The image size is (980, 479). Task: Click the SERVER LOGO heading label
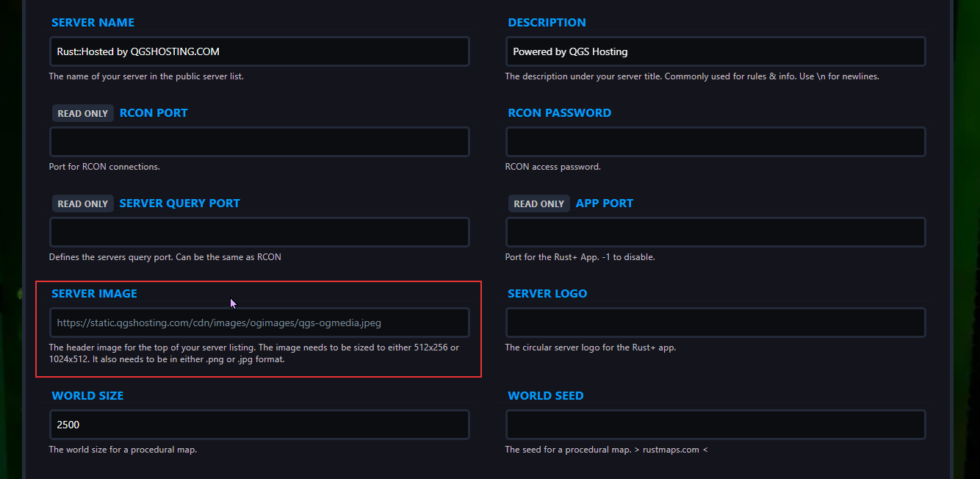pos(547,294)
